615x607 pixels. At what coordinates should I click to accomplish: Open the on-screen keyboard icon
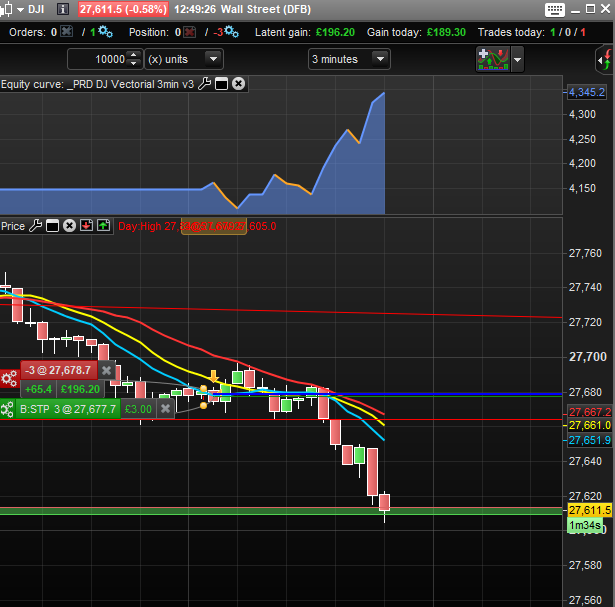pyautogui.click(x=555, y=10)
